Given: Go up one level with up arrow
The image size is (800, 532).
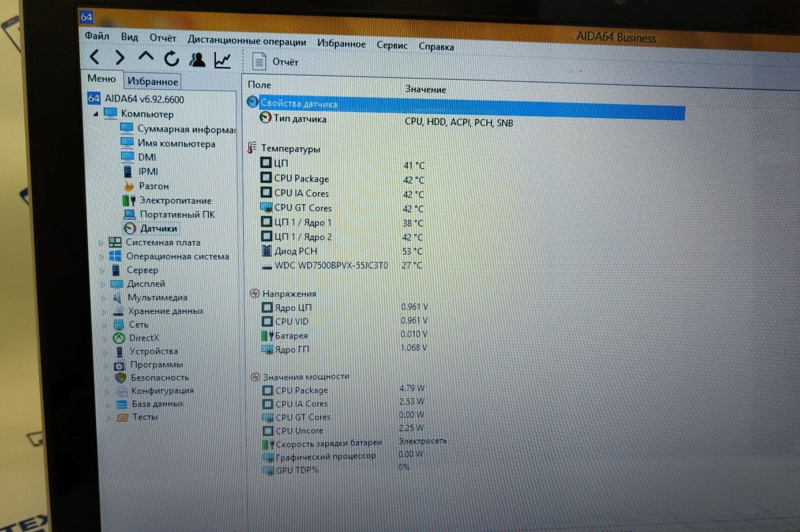Looking at the screenshot, I should (145, 58).
